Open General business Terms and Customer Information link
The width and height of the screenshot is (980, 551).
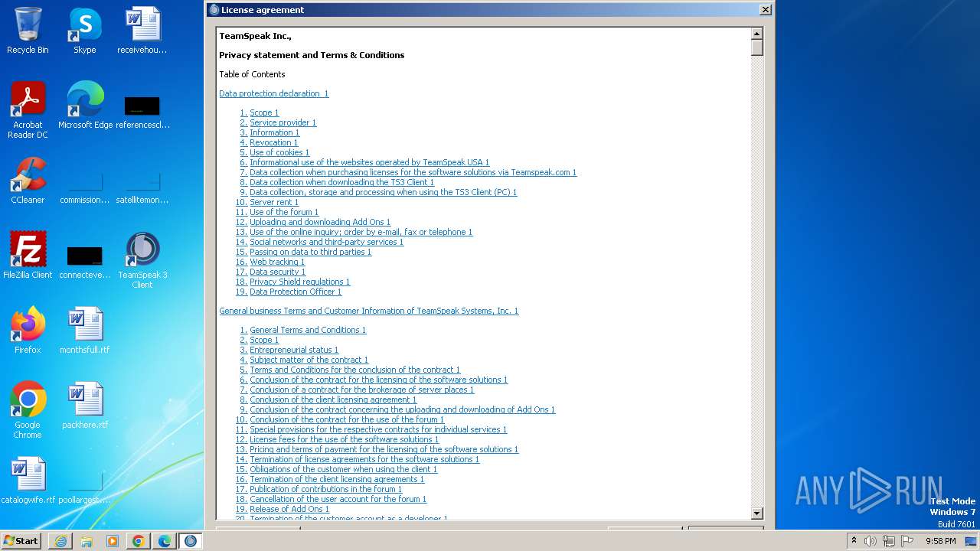click(369, 311)
